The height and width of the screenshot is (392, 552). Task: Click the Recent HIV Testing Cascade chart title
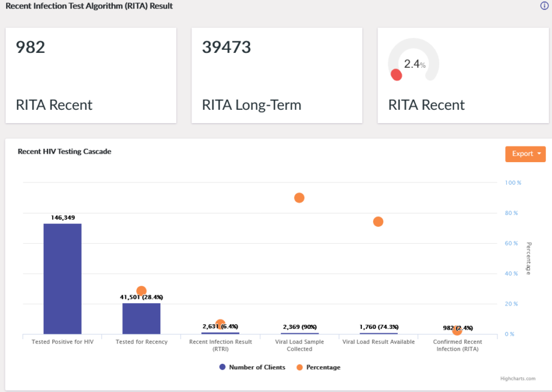point(64,152)
